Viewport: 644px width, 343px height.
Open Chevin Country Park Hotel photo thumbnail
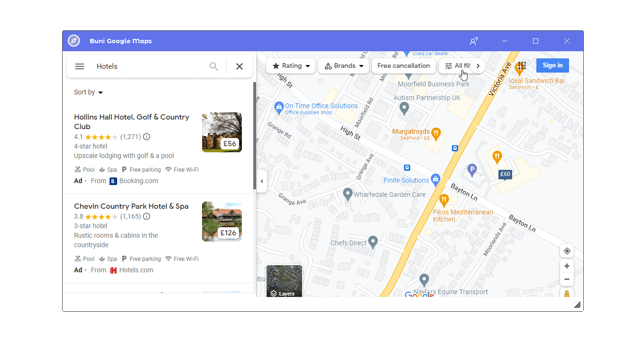click(222, 222)
